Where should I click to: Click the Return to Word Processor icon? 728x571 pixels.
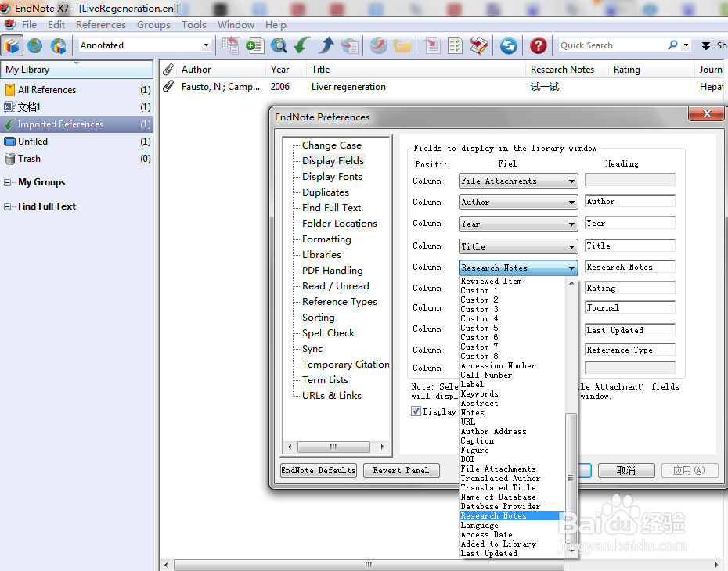point(479,45)
